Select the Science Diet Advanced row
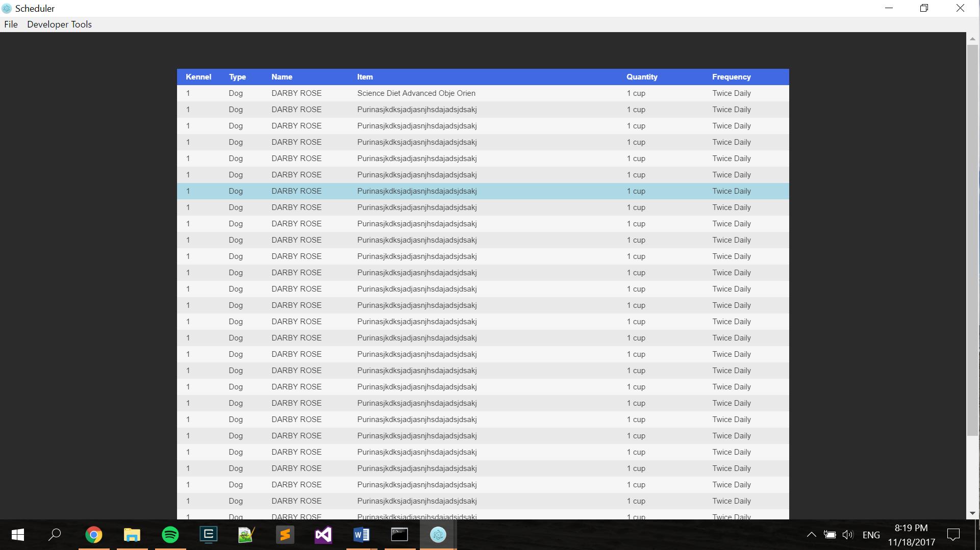This screenshot has height=550, width=980. click(416, 93)
